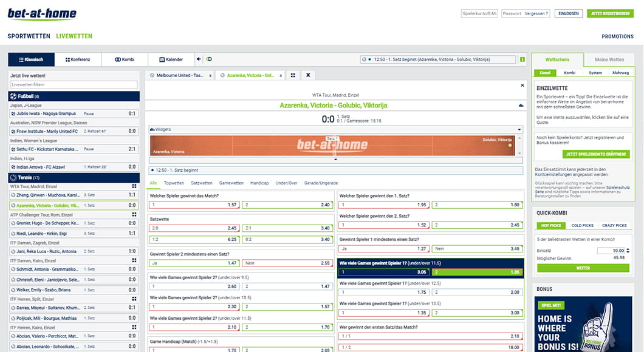Open grid icon for ATP Challenger Tour, Rom

tap(134, 215)
